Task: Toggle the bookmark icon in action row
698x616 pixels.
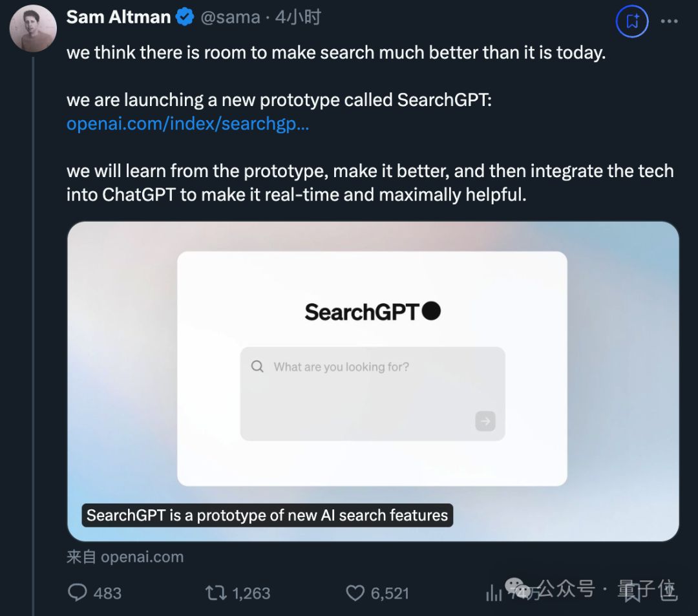Action: 631,593
